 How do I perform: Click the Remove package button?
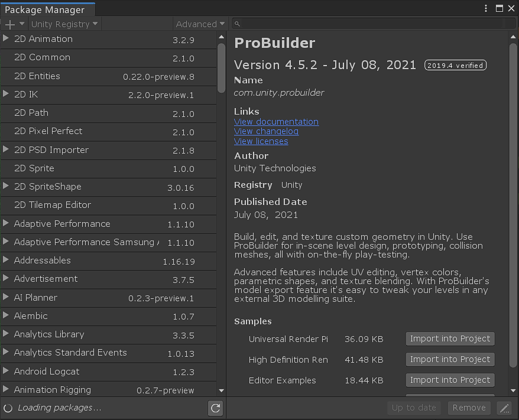469,408
